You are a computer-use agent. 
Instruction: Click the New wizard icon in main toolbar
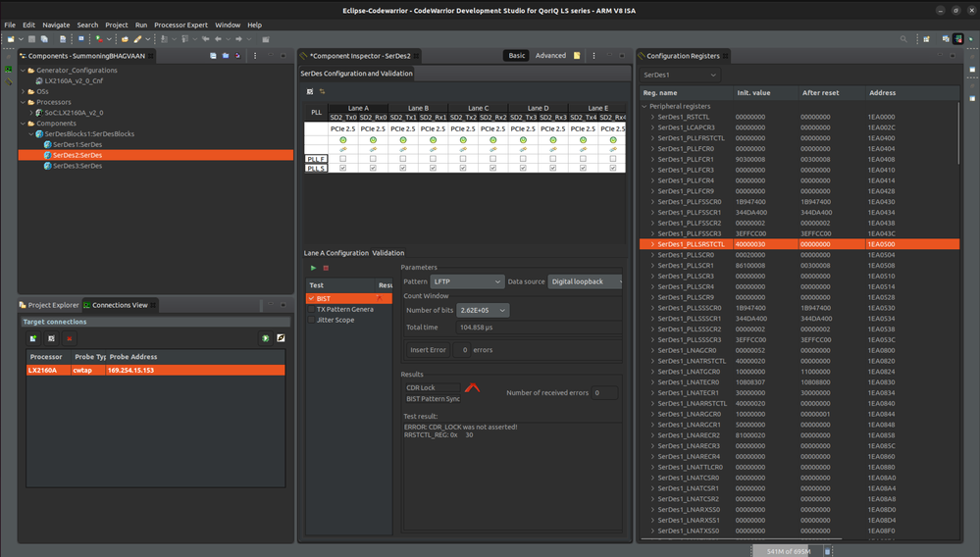[x=11, y=38]
